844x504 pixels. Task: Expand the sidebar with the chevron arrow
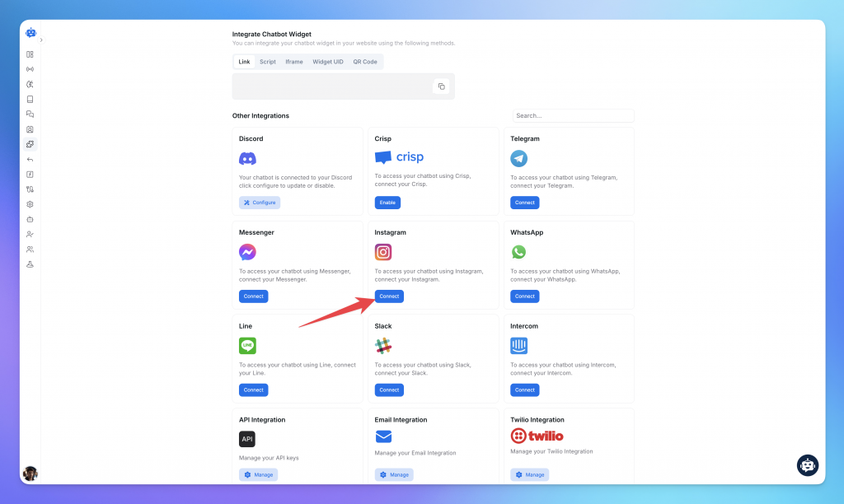pyautogui.click(x=41, y=40)
